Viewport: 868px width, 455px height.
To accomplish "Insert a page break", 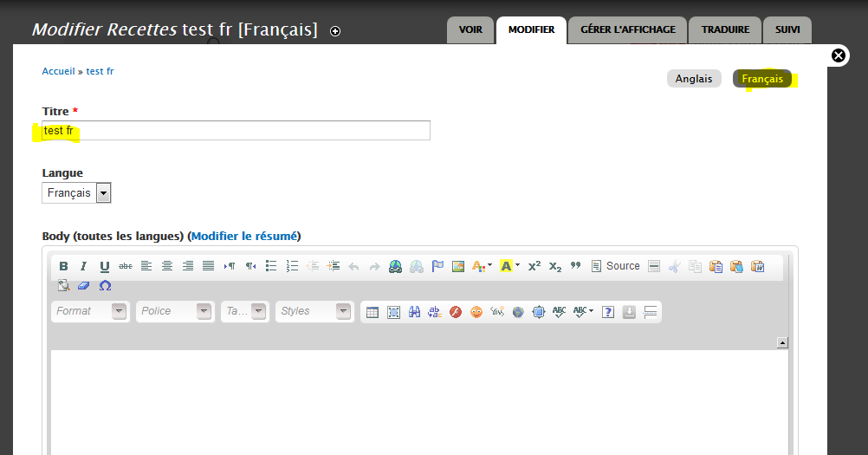I will 650,312.
